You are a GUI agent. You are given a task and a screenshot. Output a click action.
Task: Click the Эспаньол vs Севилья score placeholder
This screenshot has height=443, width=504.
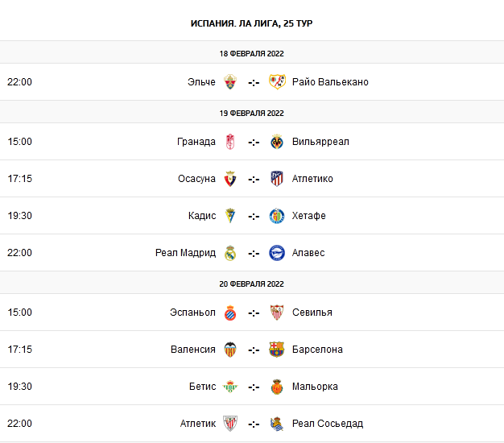pyautogui.click(x=254, y=313)
